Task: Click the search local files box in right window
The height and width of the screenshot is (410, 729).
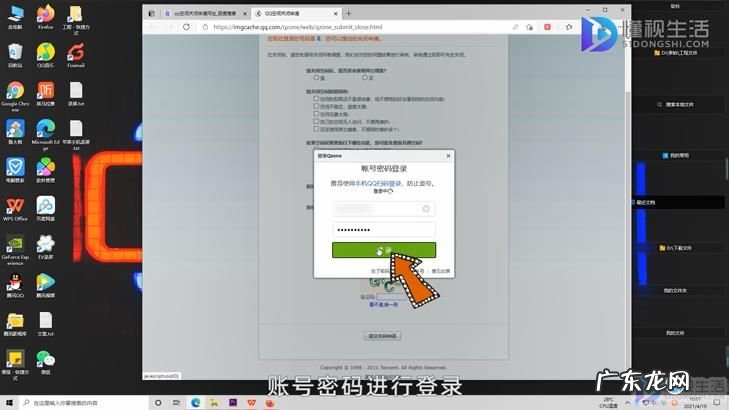Action: (x=676, y=105)
